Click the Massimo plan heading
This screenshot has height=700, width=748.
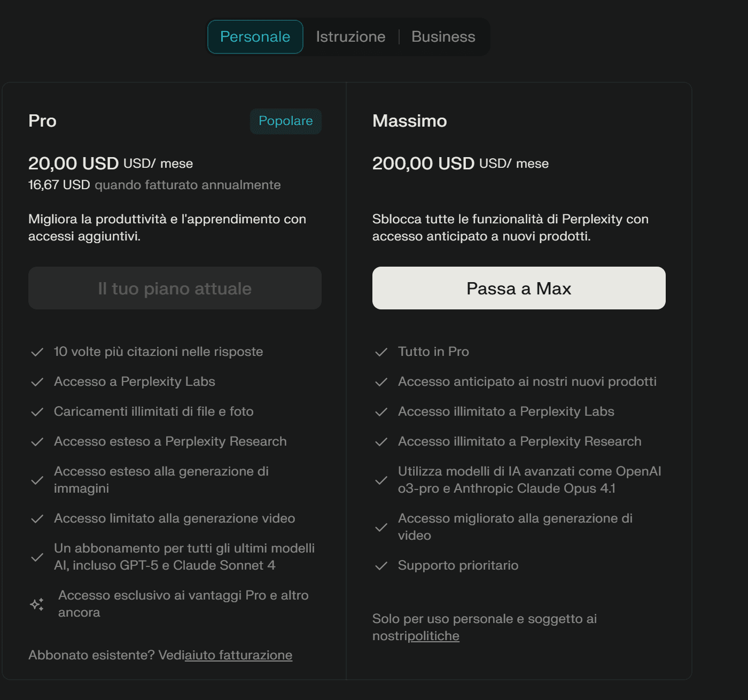(x=409, y=121)
